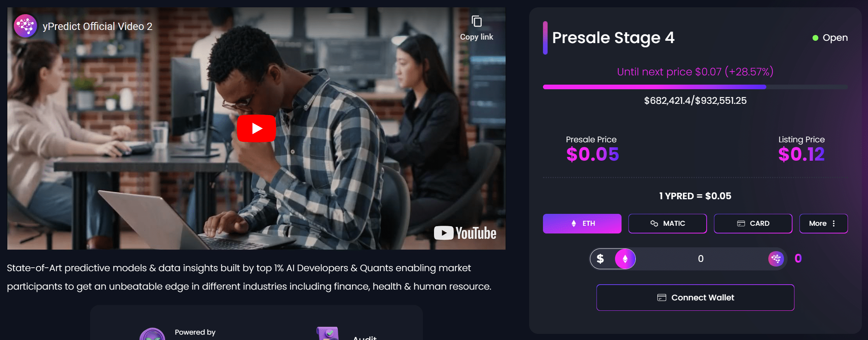Image resolution: width=868 pixels, height=340 pixels.
Task: Toggle input to dollar amount mode
Action: pos(600,259)
